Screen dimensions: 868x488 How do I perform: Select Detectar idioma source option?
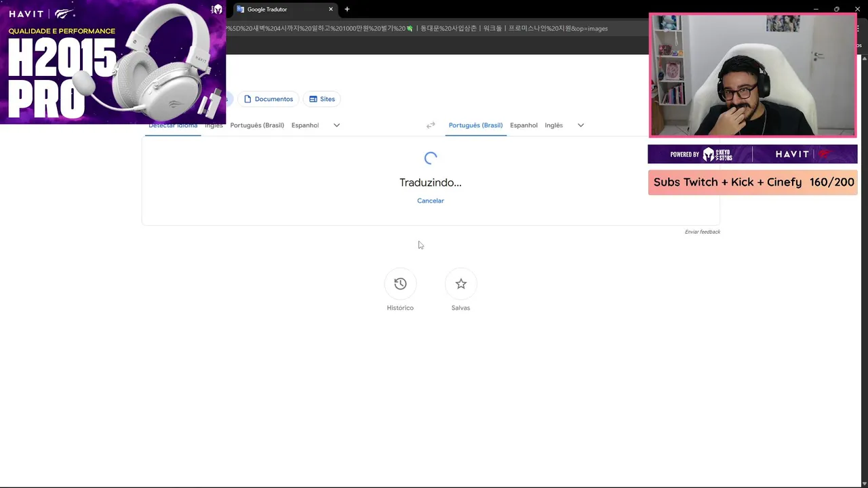pyautogui.click(x=173, y=125)
